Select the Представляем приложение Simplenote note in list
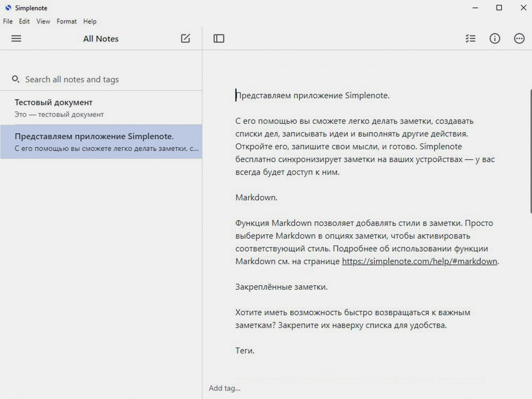 click(x=101, y=142)
